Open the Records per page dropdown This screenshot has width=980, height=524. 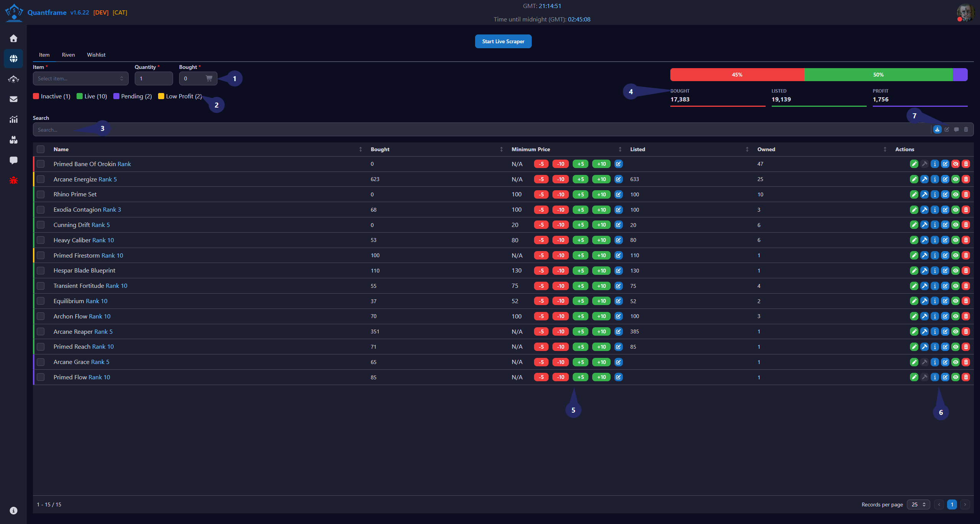(918, 504)
